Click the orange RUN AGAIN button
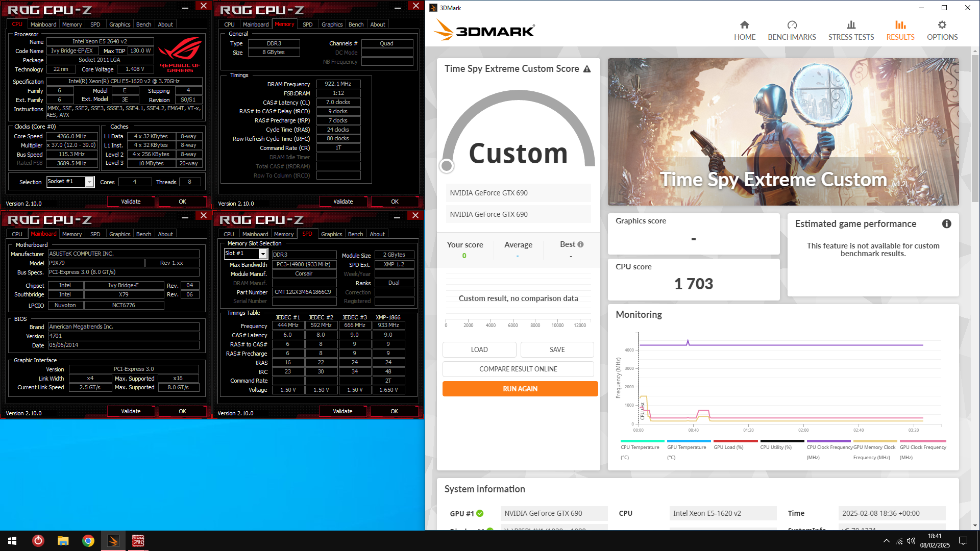Screen dimensions: 980x551 pyautogui.click(x=520, y=389)
